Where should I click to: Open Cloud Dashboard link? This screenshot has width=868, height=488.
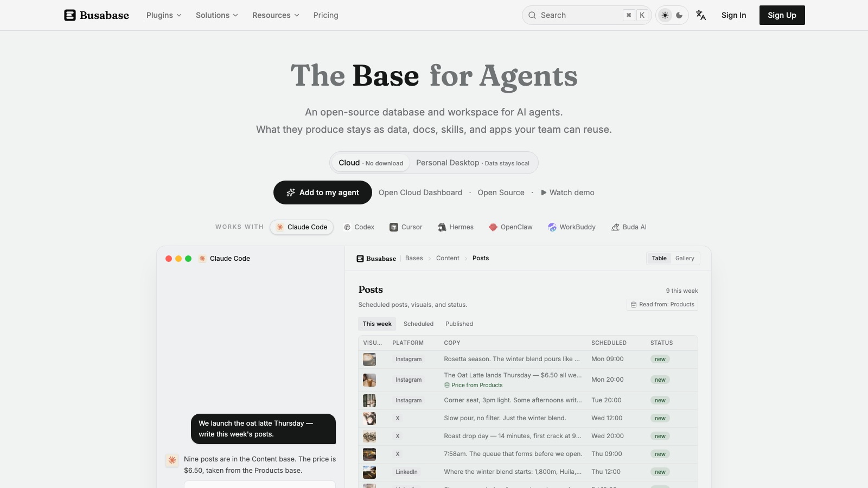click(x=420, y=192)
